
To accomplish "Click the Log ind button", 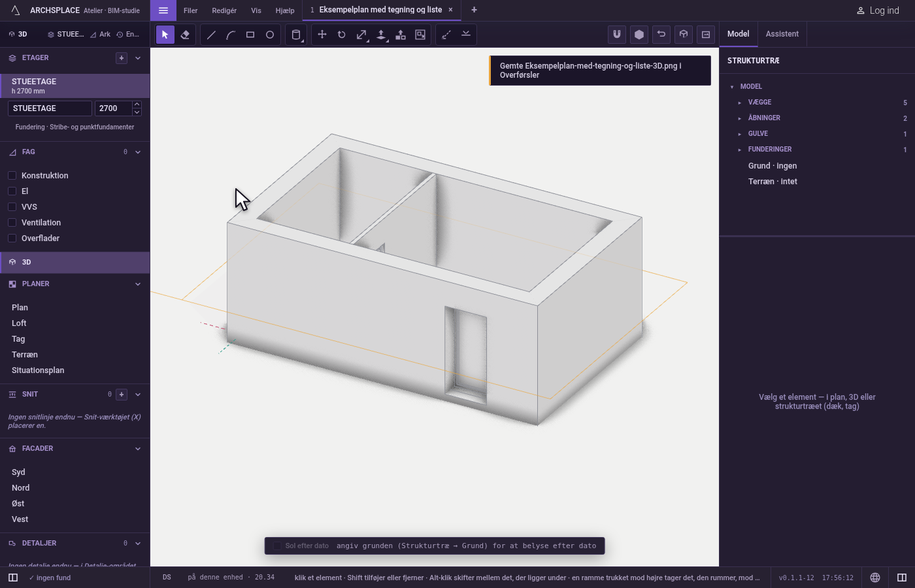I will [x=878, y=10].
